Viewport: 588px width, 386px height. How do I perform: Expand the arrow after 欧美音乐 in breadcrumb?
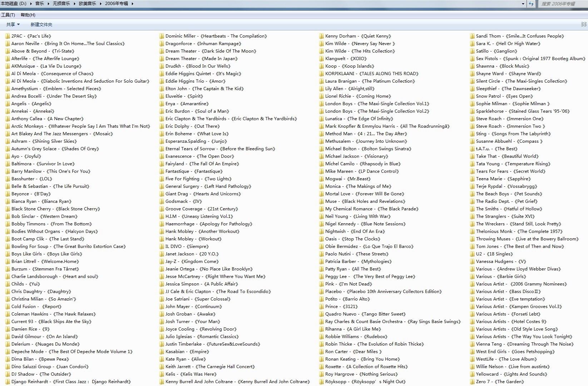100,4
